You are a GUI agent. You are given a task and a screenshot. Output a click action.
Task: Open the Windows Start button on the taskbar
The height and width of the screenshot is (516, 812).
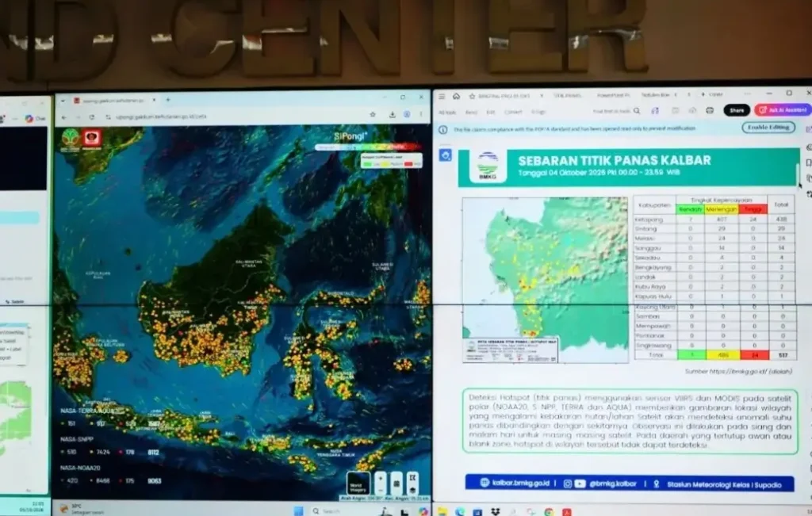[298, 510]
